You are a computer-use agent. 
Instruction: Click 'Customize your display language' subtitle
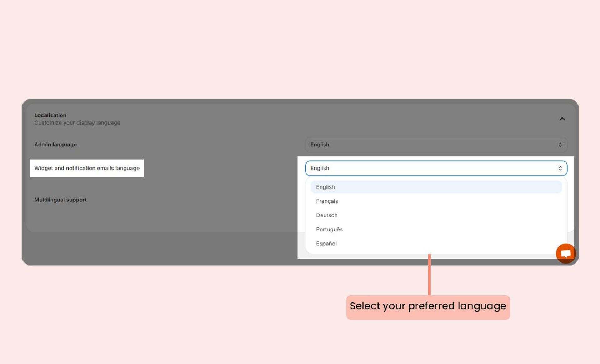[x=77, y=123]
